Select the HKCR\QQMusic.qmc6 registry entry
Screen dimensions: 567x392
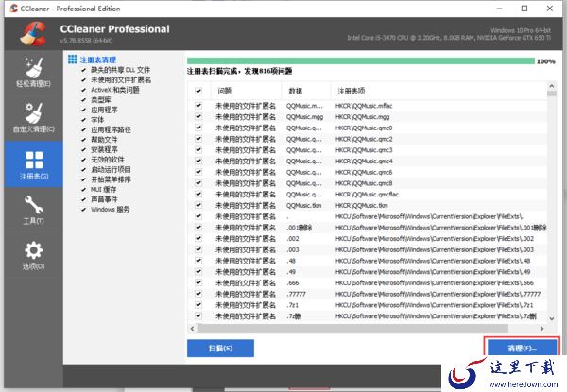pyautogui.click(x=364, y=172)
